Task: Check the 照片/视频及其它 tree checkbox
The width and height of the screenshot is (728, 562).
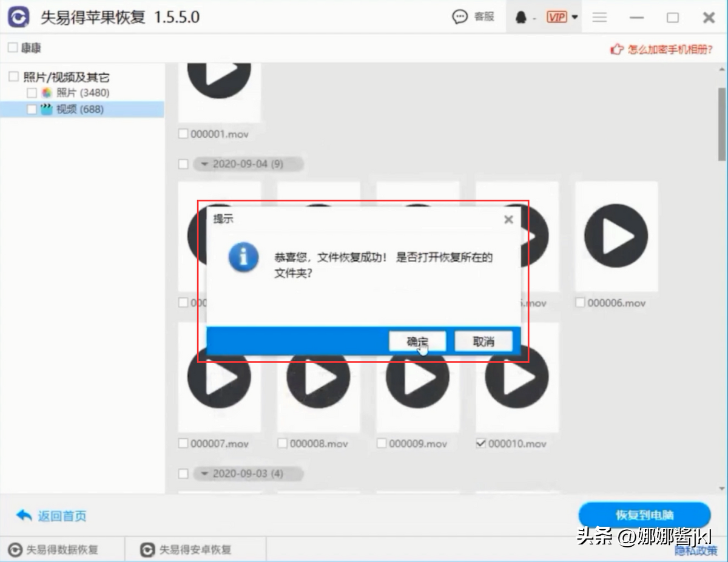Action: pyautogui.click(x=13, y=76)
